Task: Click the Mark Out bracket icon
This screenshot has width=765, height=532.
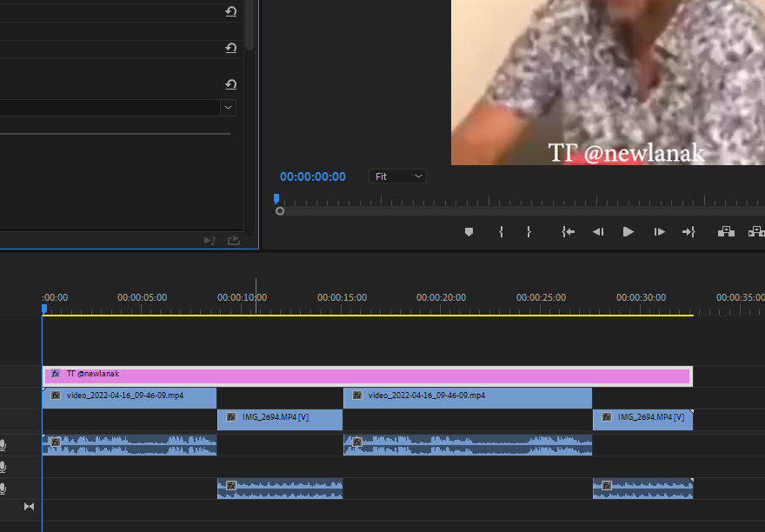Action: click(529, 232)
